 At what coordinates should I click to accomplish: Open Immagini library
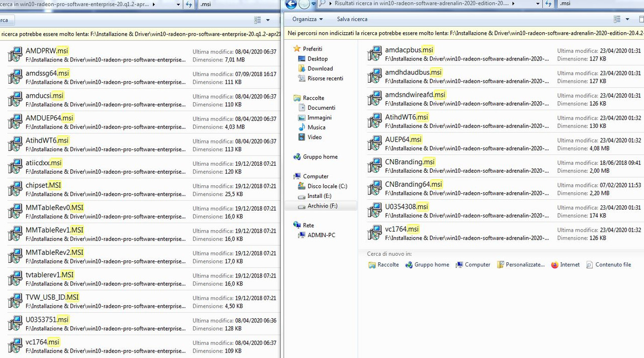[x=319, y=117]
